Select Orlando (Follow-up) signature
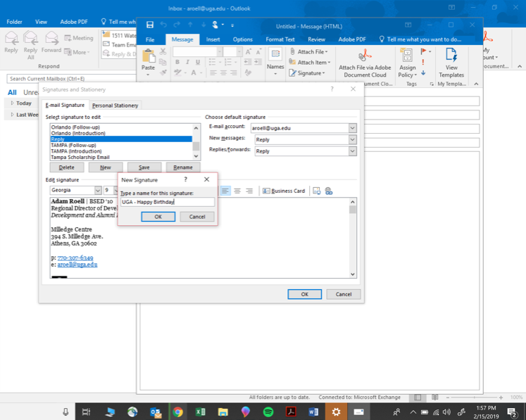 coord(75,127)
